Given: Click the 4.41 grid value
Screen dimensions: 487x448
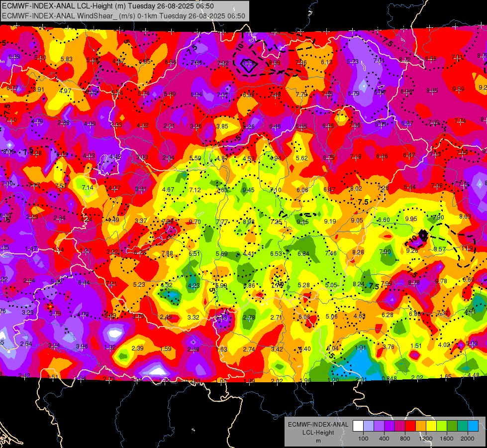Looking at the screenshot, I should coord(248,254).
